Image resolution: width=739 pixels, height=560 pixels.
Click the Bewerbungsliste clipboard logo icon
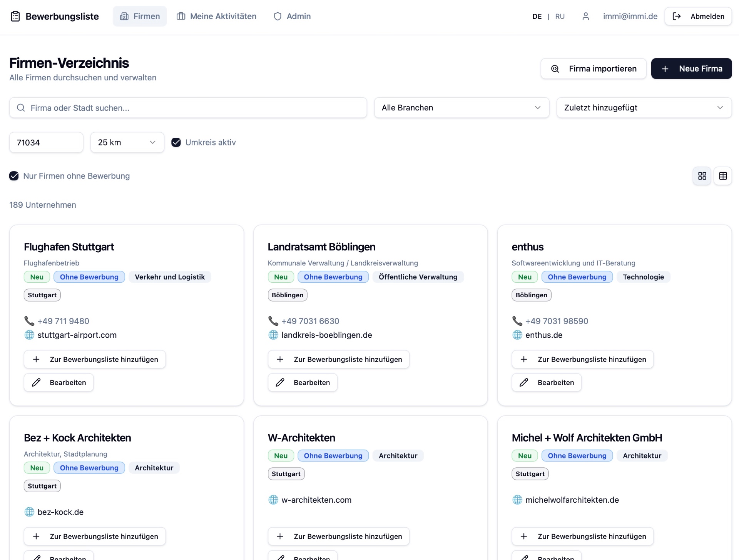[15, 16]
